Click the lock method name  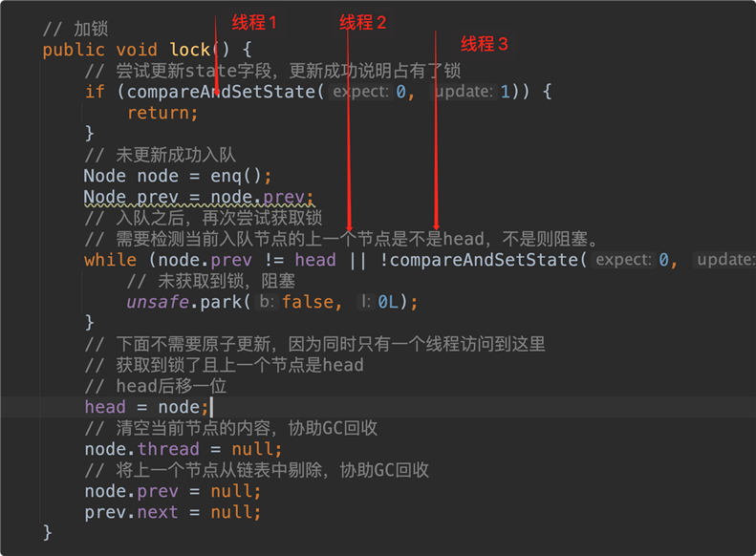tap(190, 49)
